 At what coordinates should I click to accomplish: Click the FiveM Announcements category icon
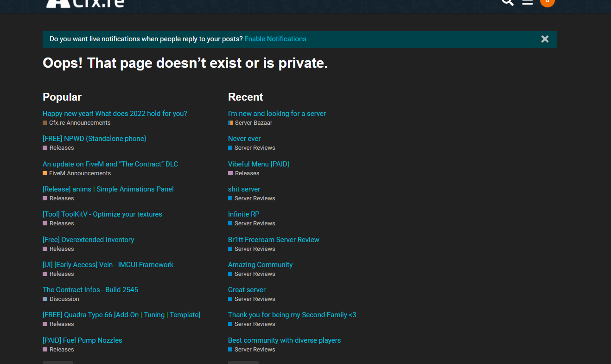(x=45, y=173)
